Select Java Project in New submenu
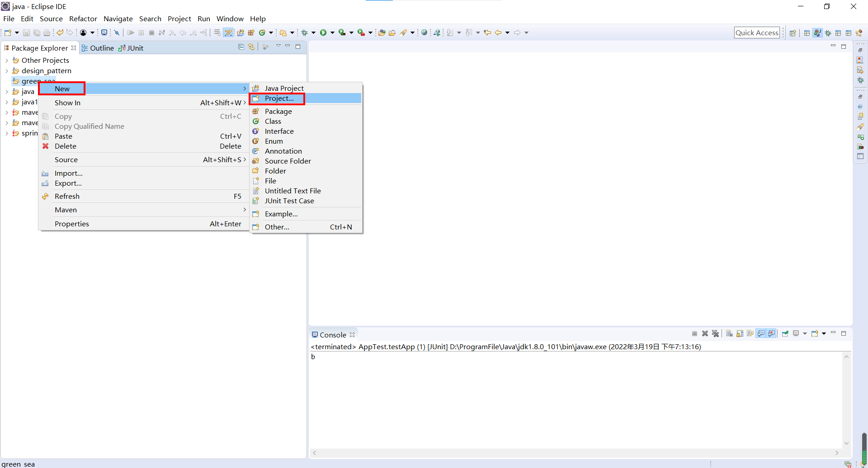 [306, 88]
